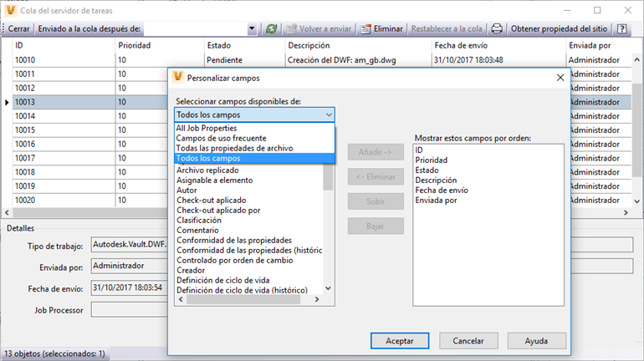The height and width of the screenshot is (361, 644).
Task: Select highlighted Todos los campos option
Action: click(254, 158)
